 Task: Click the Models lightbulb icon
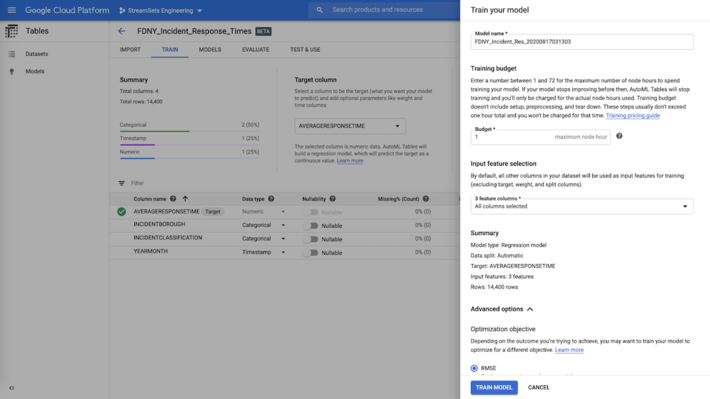pyautogui.click(x=12, y=72)
